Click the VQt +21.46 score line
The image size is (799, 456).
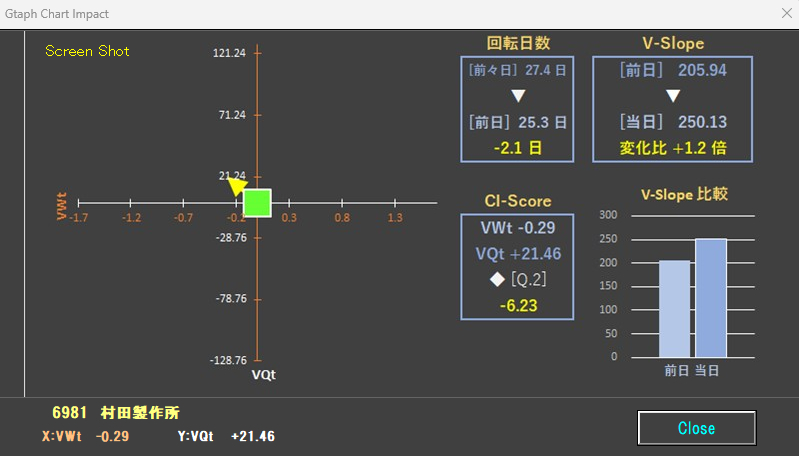point(518,254)
